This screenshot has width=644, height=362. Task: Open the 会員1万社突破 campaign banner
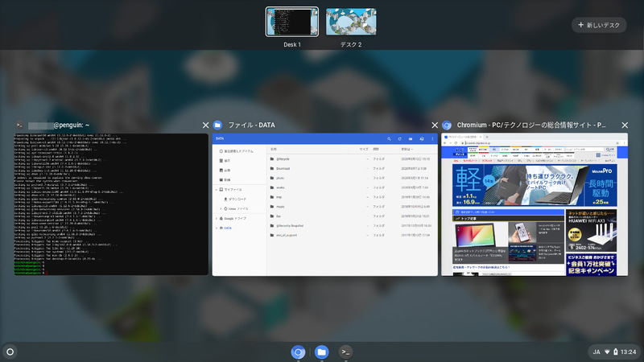[591, 264]
